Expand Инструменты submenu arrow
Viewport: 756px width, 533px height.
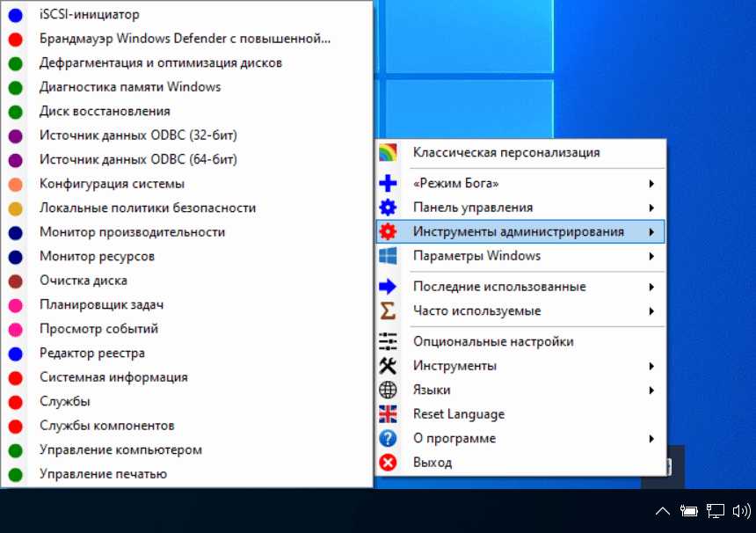point(651,366)
